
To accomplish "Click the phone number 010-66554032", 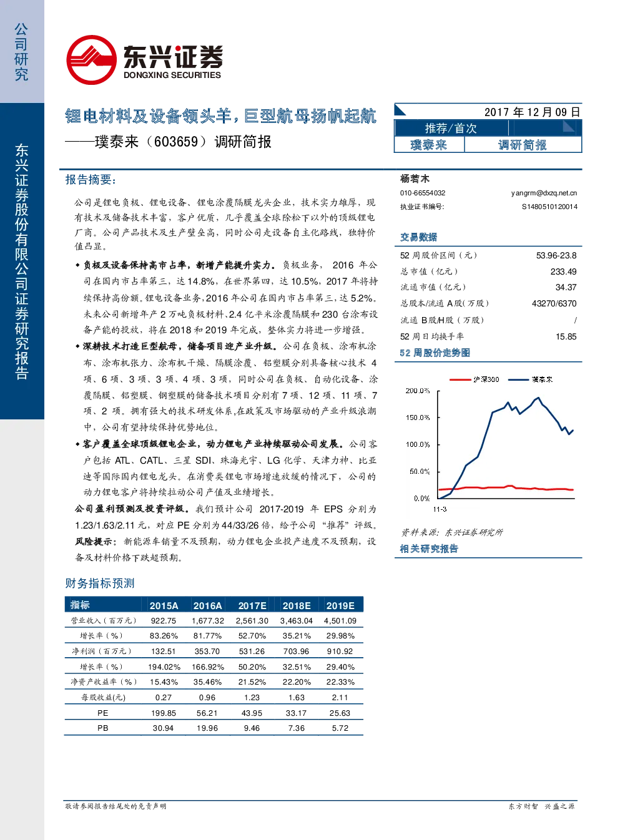I will pos(423,193).
